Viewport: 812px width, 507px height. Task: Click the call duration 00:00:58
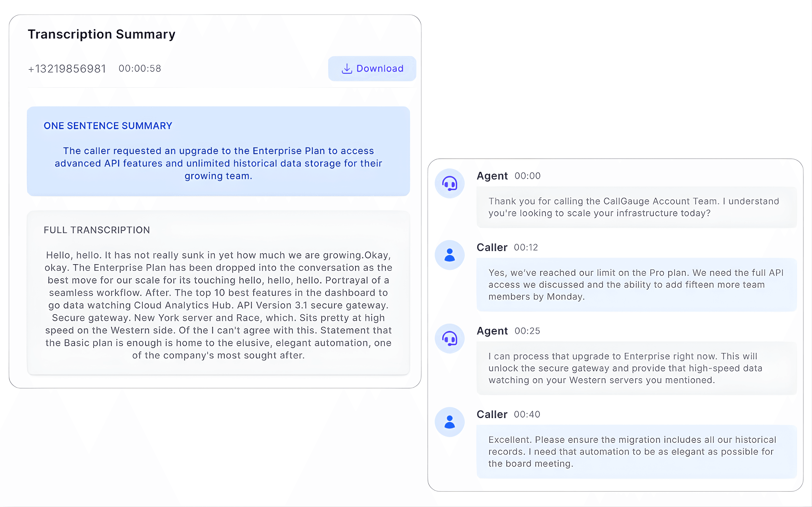pos(140,68)
